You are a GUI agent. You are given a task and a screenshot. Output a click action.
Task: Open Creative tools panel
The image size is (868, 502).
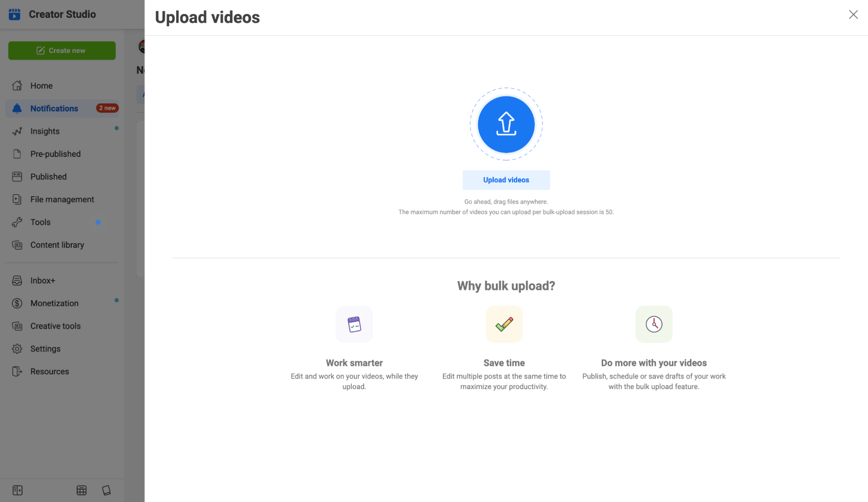[x=55, y=326]
